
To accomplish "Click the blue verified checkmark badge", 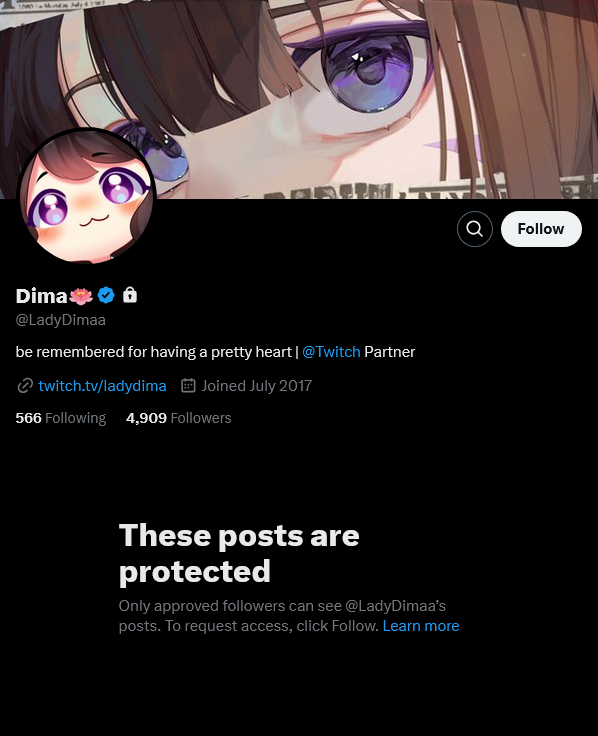I will [x=106, y=295].
